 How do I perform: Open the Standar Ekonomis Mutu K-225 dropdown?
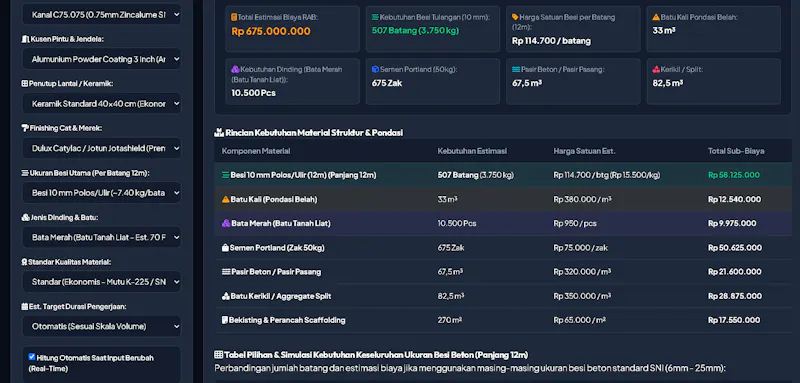coord(102,282)
